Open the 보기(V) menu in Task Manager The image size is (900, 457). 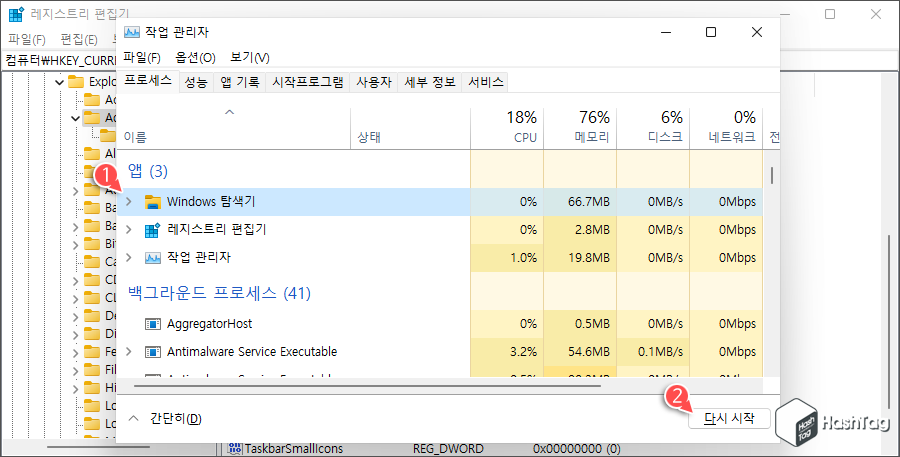coord(250,57)
